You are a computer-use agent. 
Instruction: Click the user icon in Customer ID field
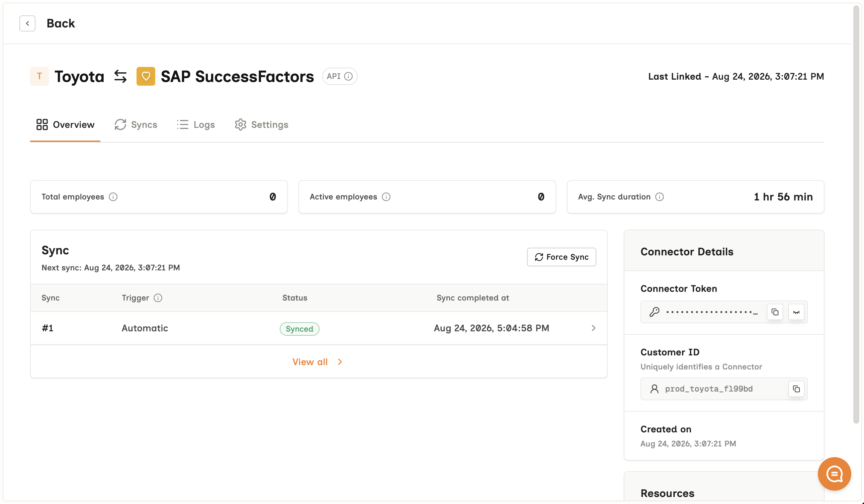654,389
